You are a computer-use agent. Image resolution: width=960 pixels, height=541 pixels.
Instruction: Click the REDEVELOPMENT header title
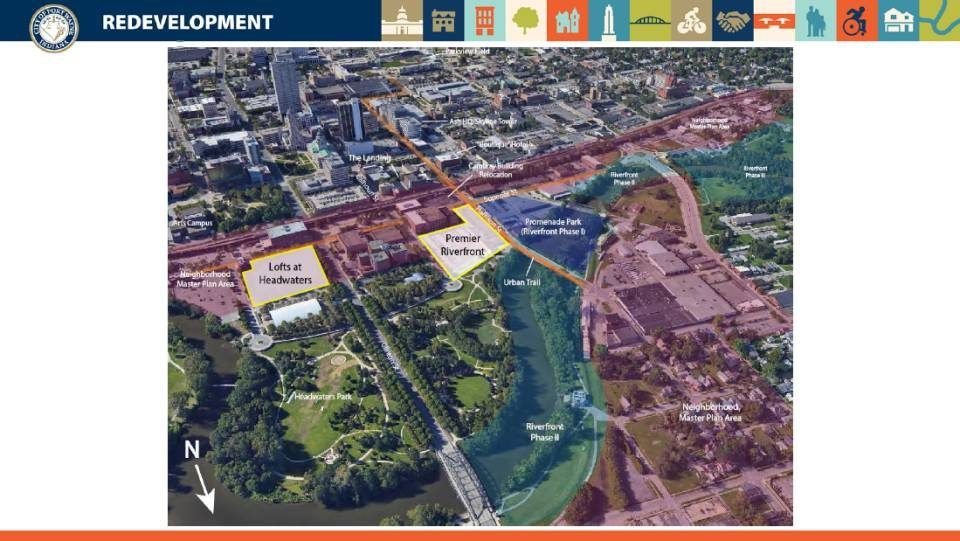[x=187, y=22]
